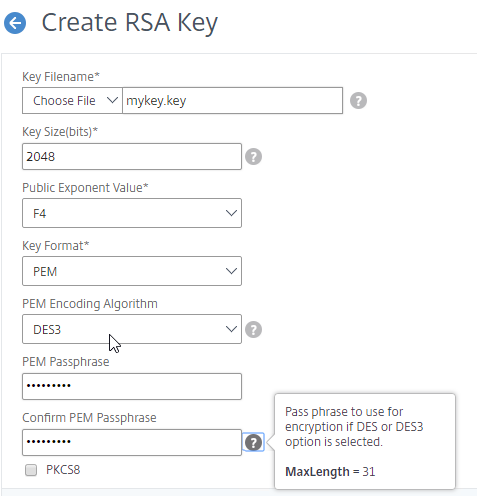
Task: Click the MaxLength = 31 text in tooltip
Action: click(330, 472)
